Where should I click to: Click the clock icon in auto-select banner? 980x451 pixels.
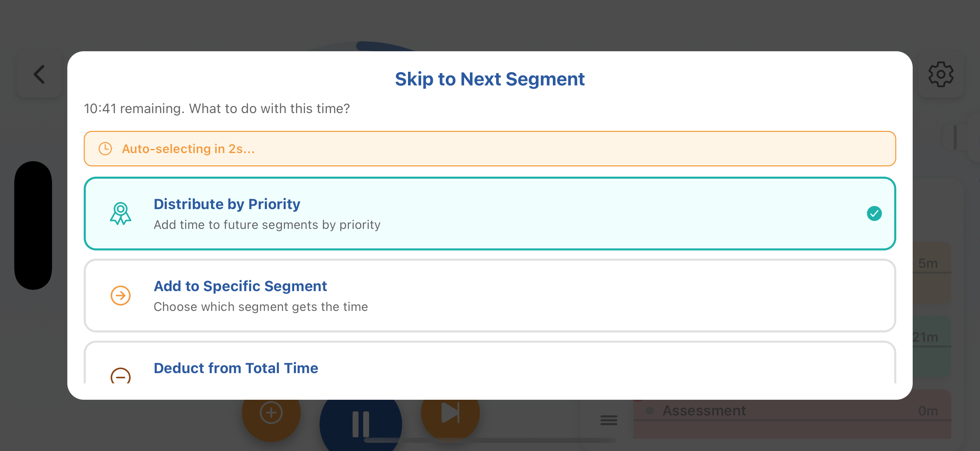[x=105, y=149]
